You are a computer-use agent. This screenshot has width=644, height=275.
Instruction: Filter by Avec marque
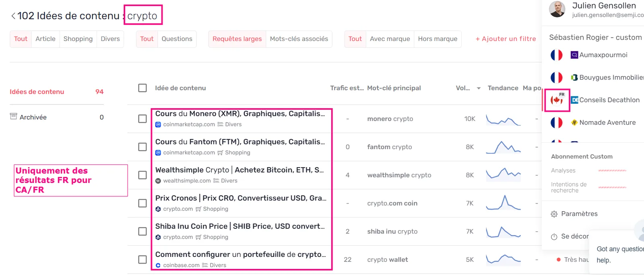[x=390, y=39]
